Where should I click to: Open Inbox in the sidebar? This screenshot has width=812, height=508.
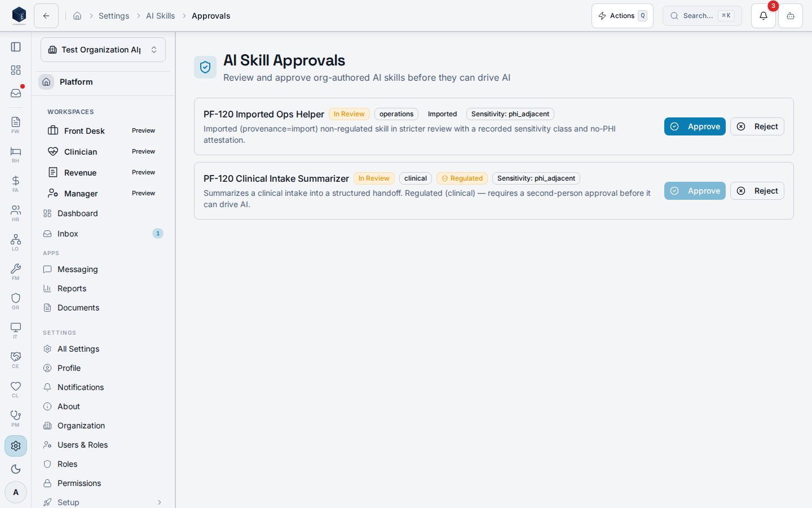coord(103,234)
